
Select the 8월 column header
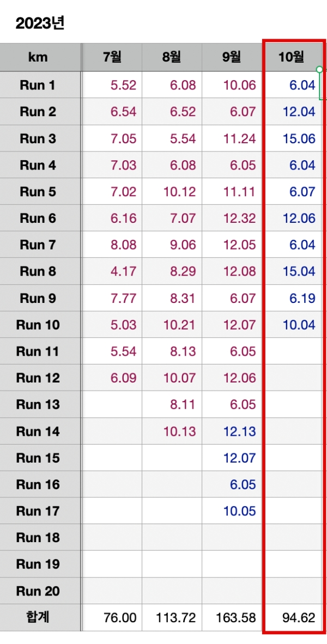pos(172,58)
